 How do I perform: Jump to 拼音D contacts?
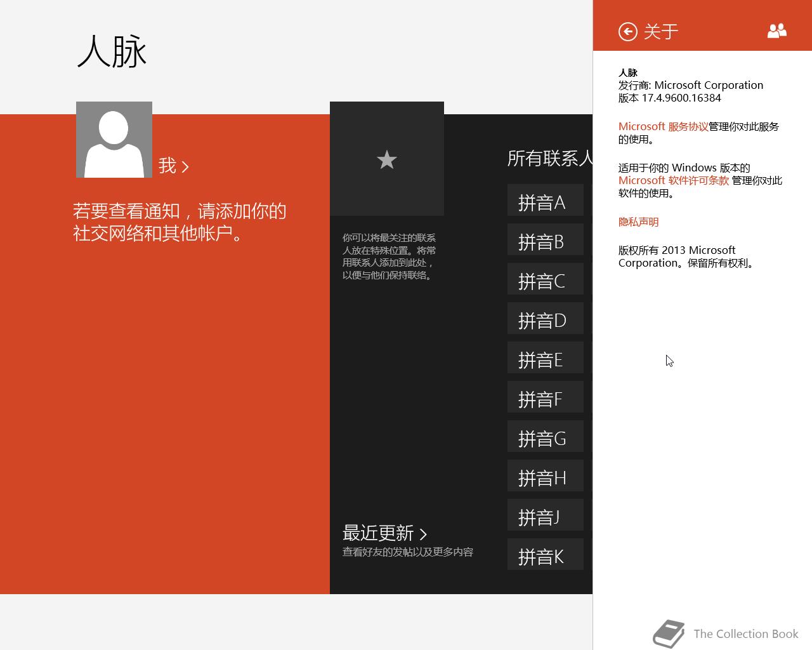(546, 318)
